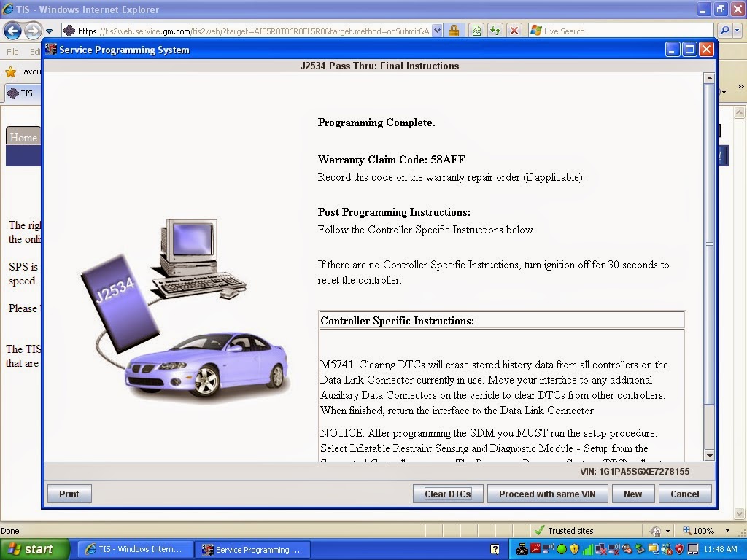Print the final instructions
The height and width of the screenshot is (560, 747).
click(x=69, y=494)
